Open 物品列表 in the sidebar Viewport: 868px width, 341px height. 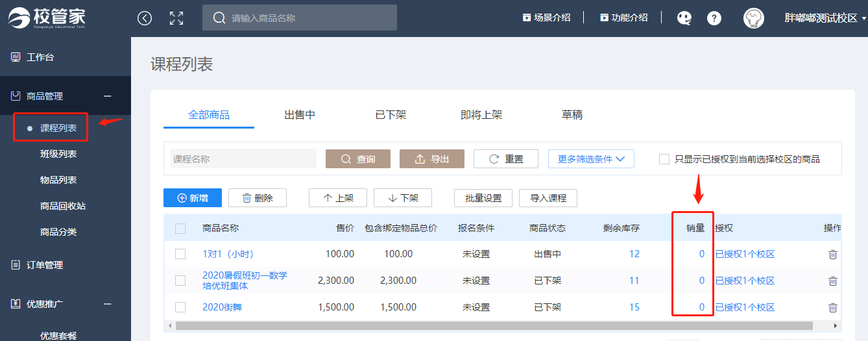click(58, 180)
